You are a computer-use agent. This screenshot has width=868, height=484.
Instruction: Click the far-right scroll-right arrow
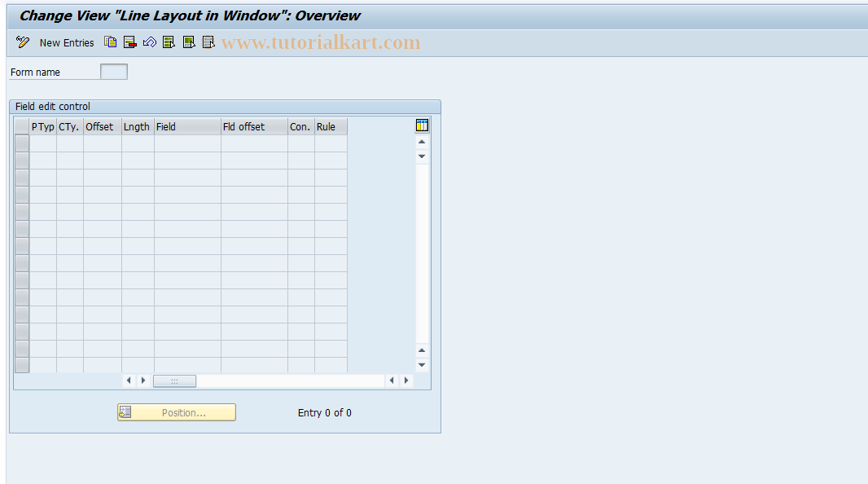pyautogui.click(x=406, y=381)
